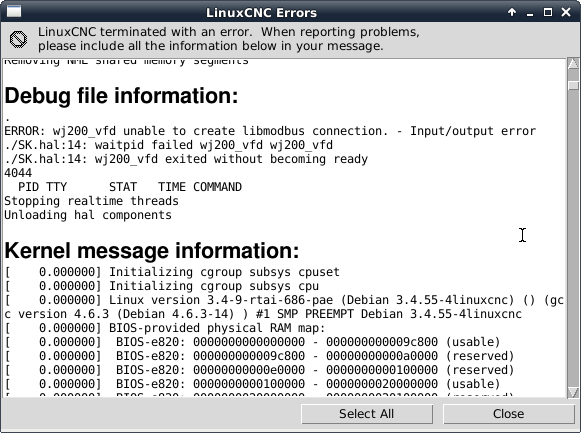The image size is (581, 433).
Task: Click the BIOS-e820 line ending '00000000000a0000 (reserved)'
Action: click(259, 356)
